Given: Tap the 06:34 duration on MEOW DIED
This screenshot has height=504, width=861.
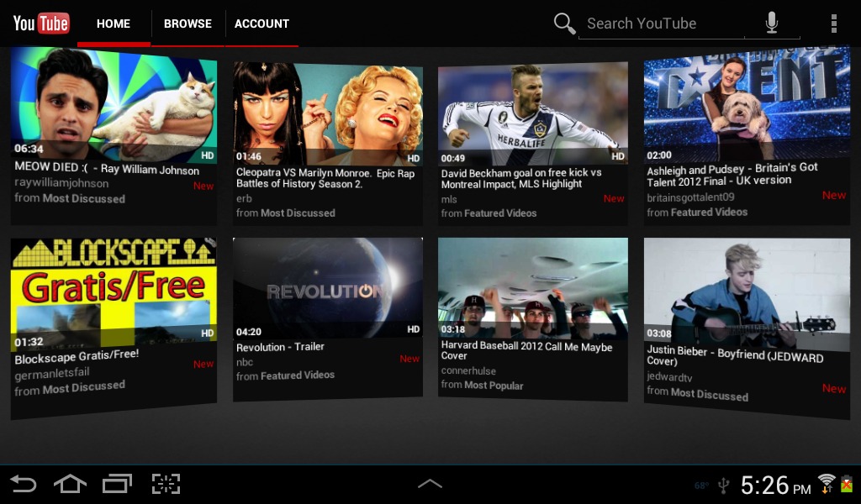Looking at the screenshot, I should [29, 149].
